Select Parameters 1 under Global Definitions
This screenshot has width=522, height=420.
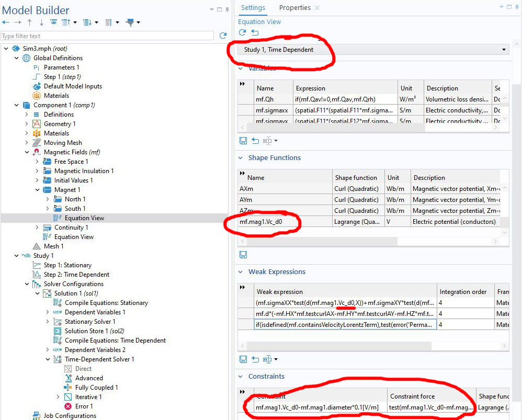point(61,67)
